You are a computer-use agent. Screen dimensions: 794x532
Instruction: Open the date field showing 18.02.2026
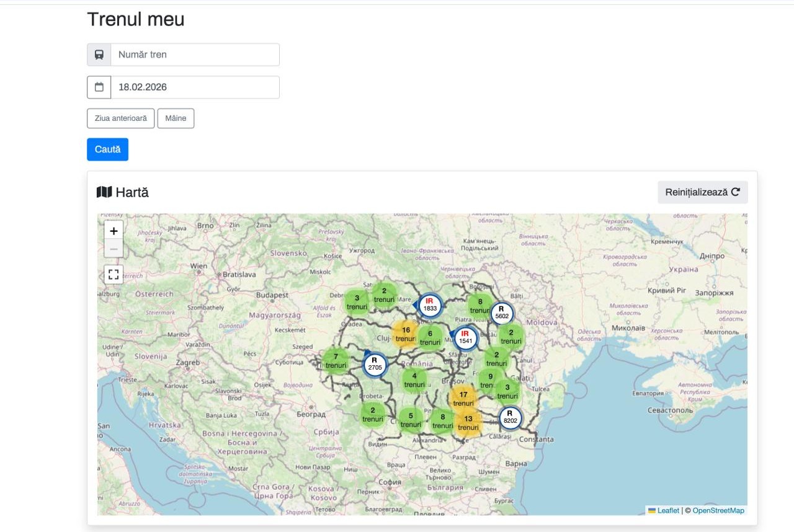[x=195, y=87]
